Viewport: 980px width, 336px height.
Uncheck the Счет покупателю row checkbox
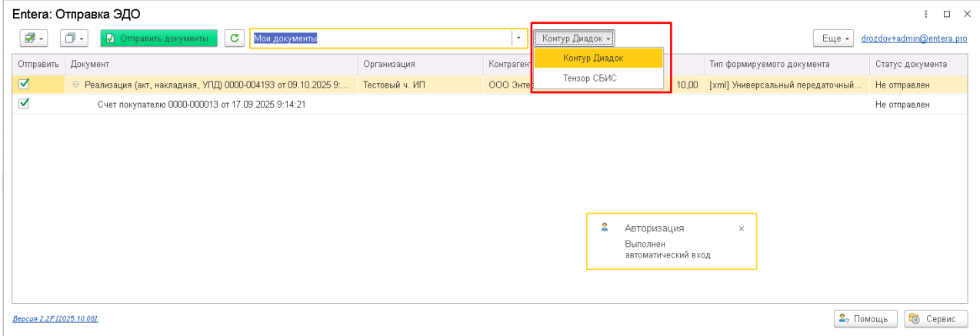23,104
